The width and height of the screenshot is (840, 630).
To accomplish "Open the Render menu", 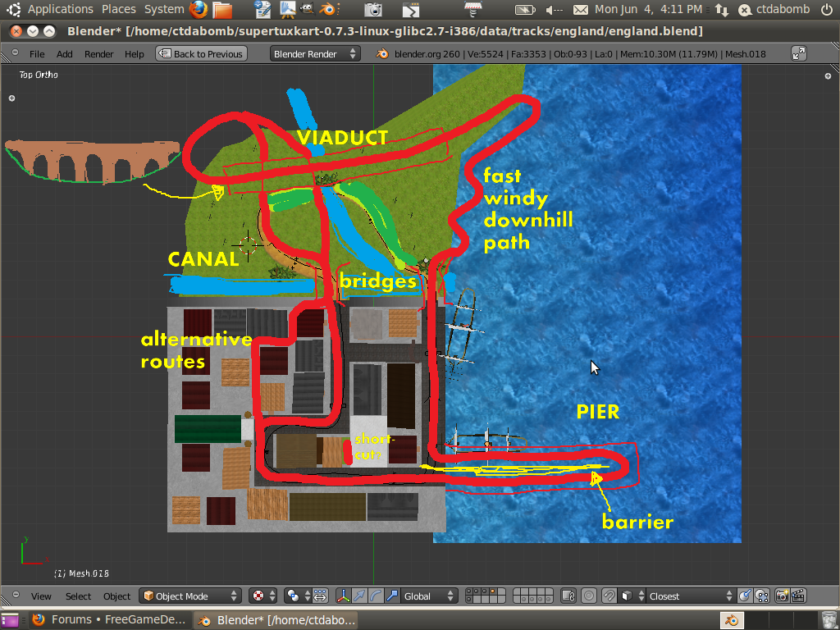I will pos(99,54).
